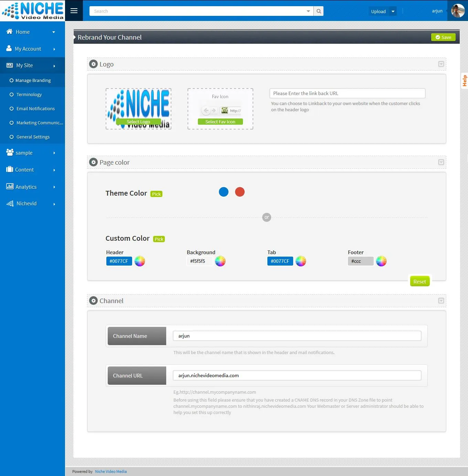Reset the custom colors
The width and height of the screenshot is (468, 476).
pos(420,281)
